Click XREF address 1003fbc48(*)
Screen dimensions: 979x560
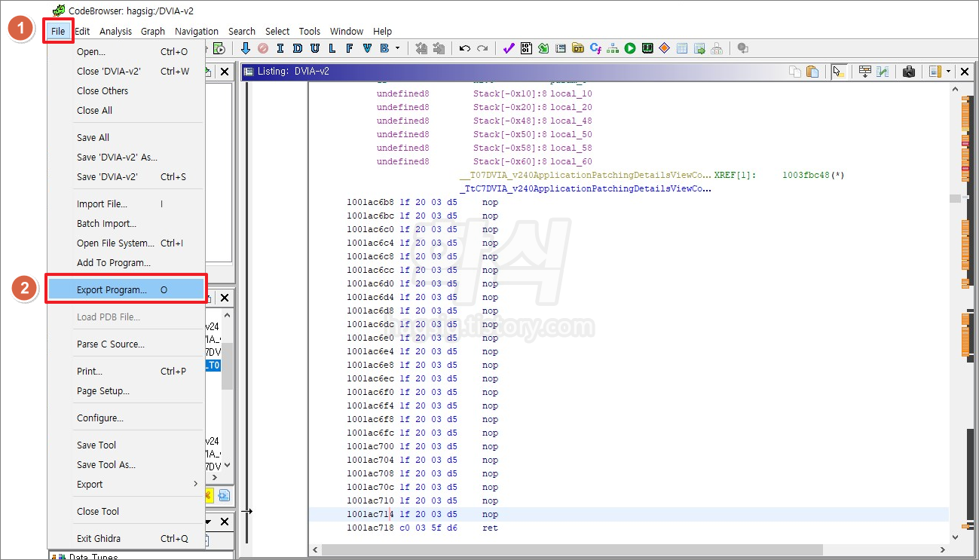pos(813,175)
